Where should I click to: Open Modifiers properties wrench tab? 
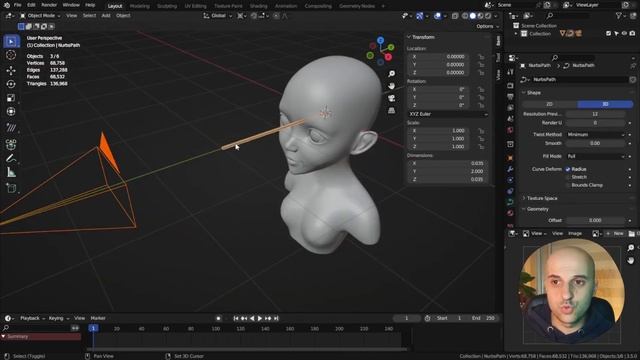point(510,169)
